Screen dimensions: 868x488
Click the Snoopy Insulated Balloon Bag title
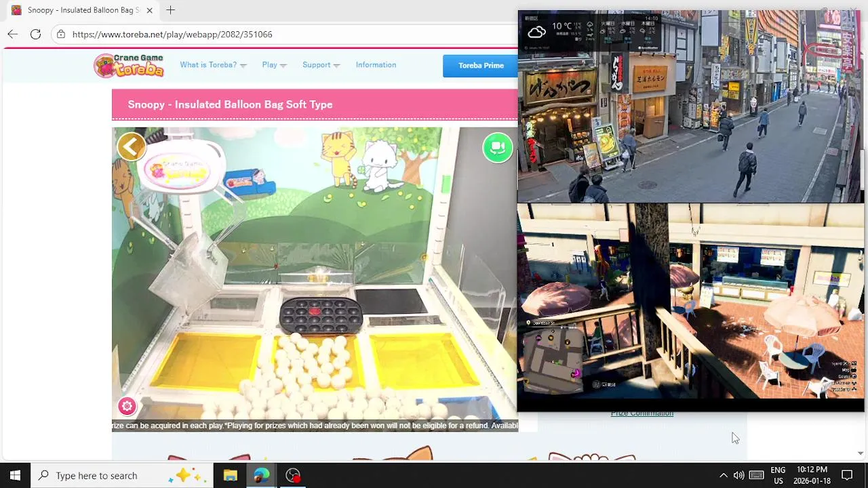click(230, 104)
